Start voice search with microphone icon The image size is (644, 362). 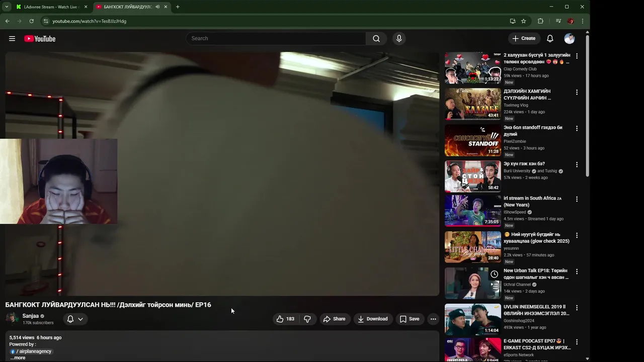click(x=399, y=39)
